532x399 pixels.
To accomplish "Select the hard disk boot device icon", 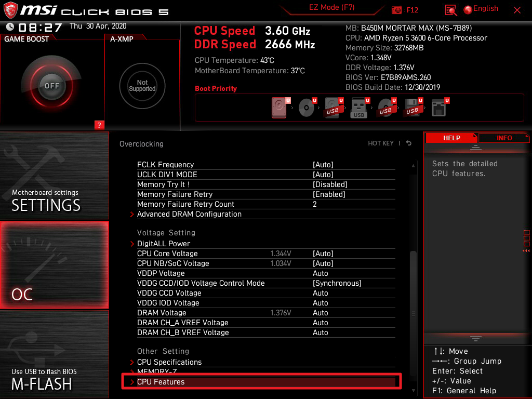I will (x=279, y=108).
